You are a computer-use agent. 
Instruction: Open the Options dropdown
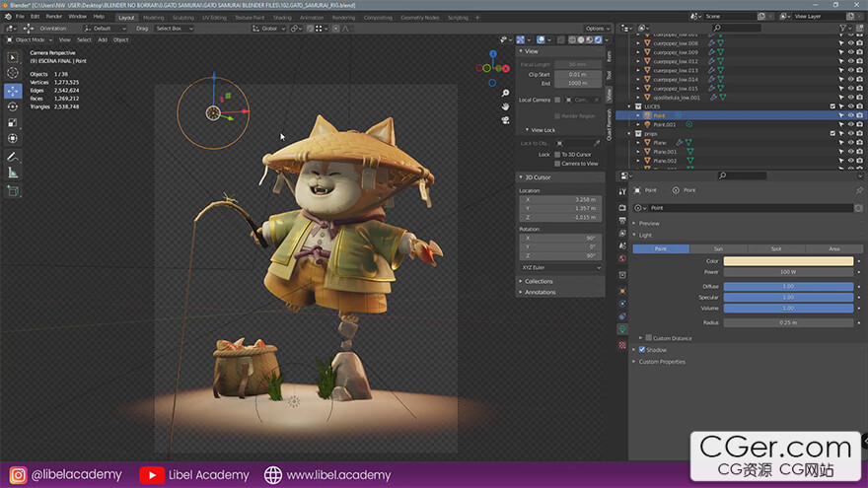pos(598,29)
